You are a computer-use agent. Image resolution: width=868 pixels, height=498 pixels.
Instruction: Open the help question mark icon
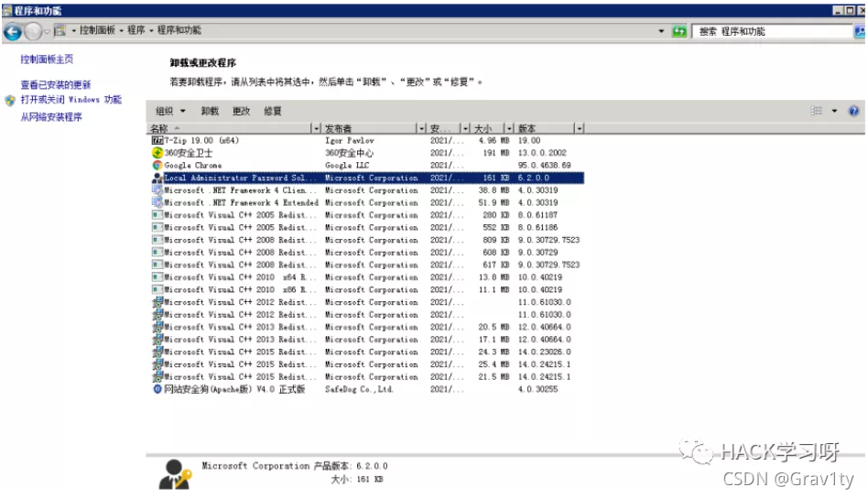coord(853,111)
